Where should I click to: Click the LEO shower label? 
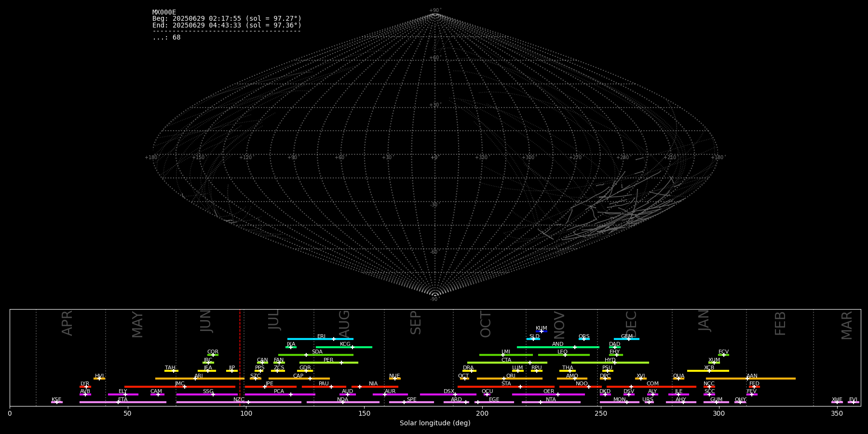[x=562, y=352]
